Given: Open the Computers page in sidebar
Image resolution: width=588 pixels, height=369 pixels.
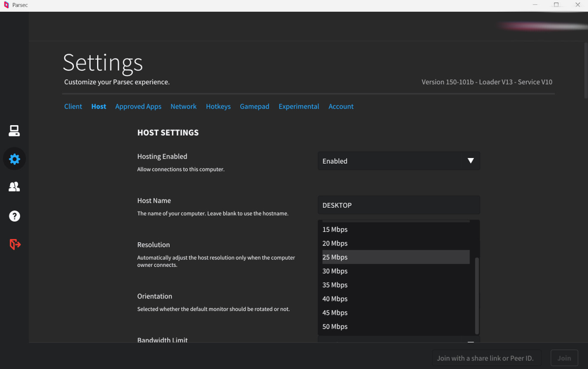Looking at the screenshot, I should coord(14,131).
